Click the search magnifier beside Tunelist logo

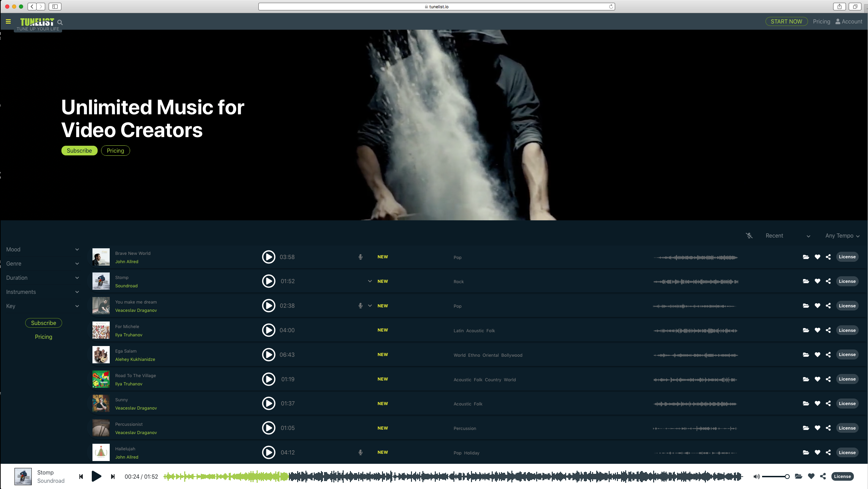pyautogui.click(x=60, y=22)
